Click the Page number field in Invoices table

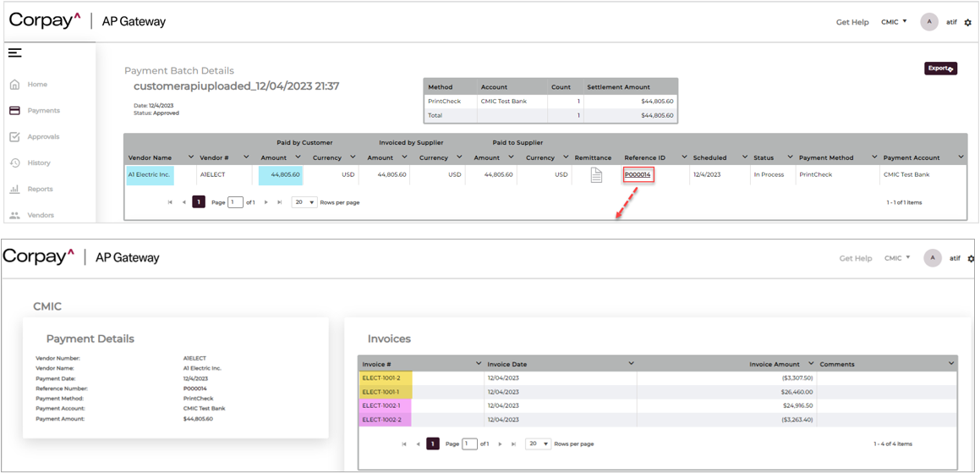469,444
